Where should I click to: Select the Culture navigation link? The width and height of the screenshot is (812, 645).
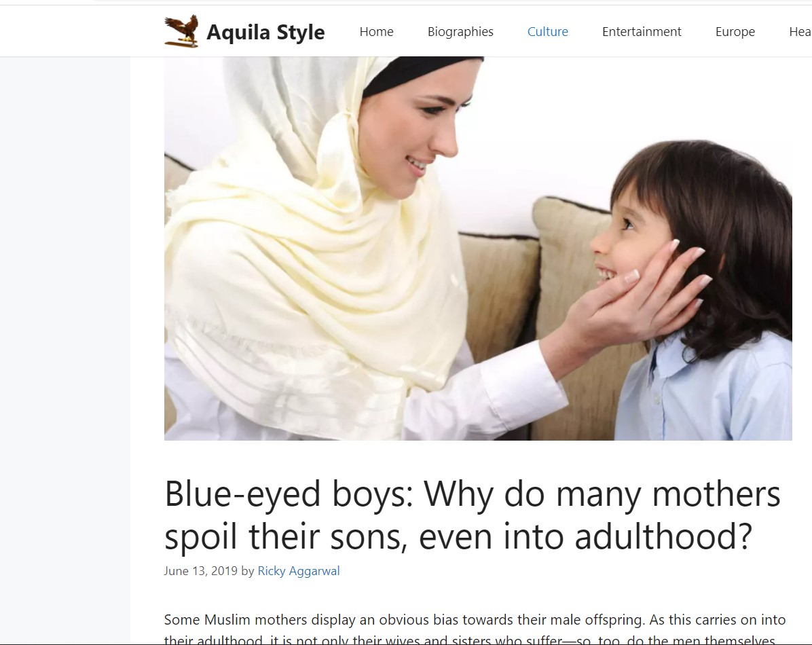(x=547, y=32)
